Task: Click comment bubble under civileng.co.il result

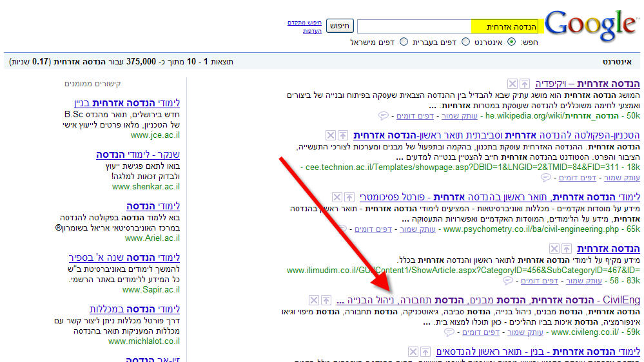Action: coord(449,332)
